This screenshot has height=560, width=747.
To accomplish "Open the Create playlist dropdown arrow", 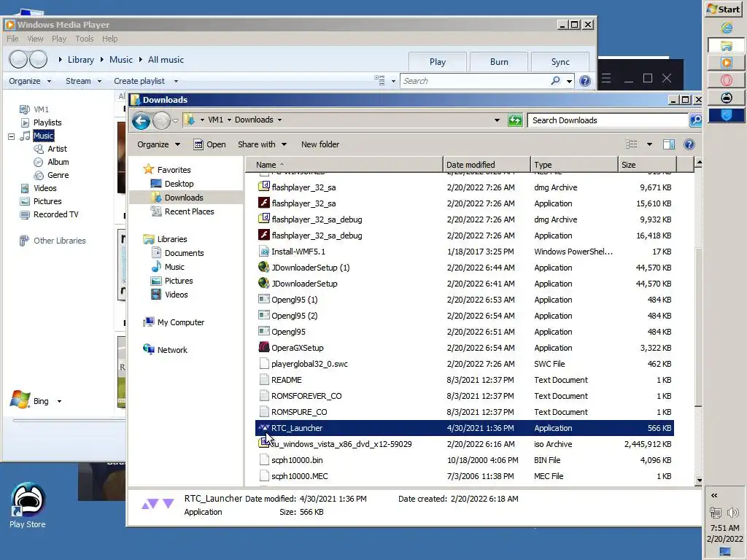I will tap(176, 82).
